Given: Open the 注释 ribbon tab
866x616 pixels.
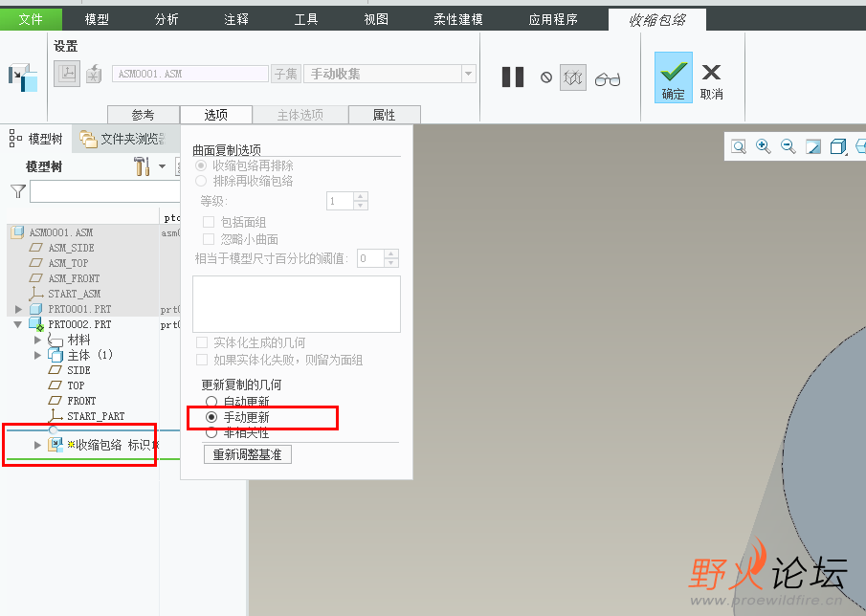Looking at the screenshot, I should [x=236, y=19].
